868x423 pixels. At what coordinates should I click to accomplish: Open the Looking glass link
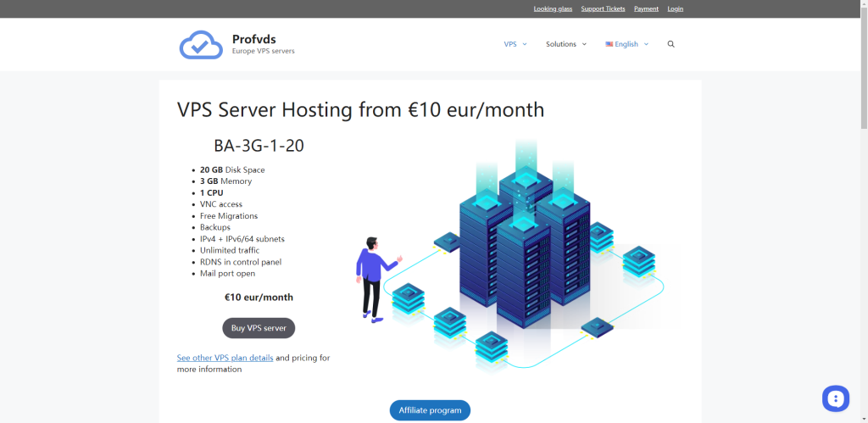(x=553, y=8)
